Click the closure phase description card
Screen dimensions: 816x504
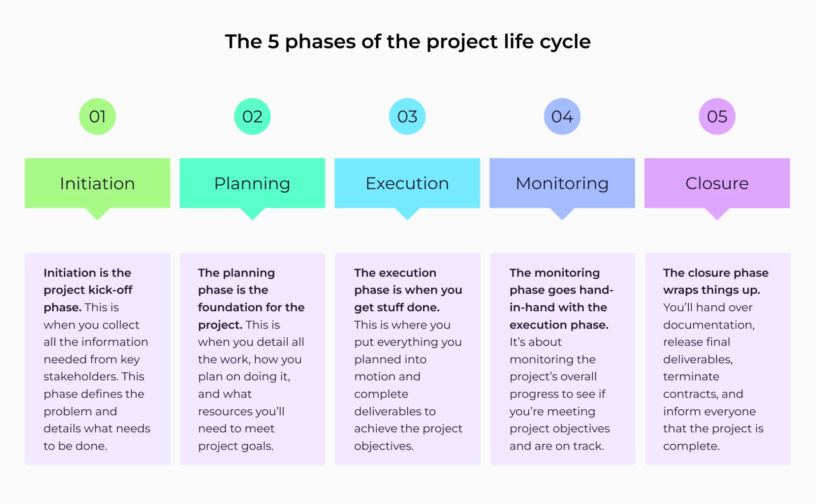(718, 359)
